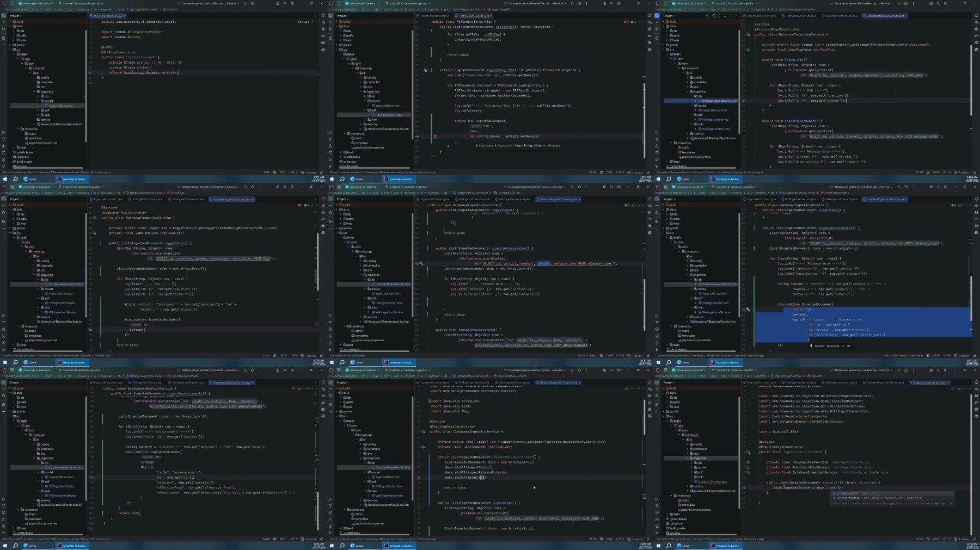Image resolution: width=980 pixels, height=550 pixels.
Task: Open Search Everywhere magnifier in the top-left window
Action: [x=285, y=3]
